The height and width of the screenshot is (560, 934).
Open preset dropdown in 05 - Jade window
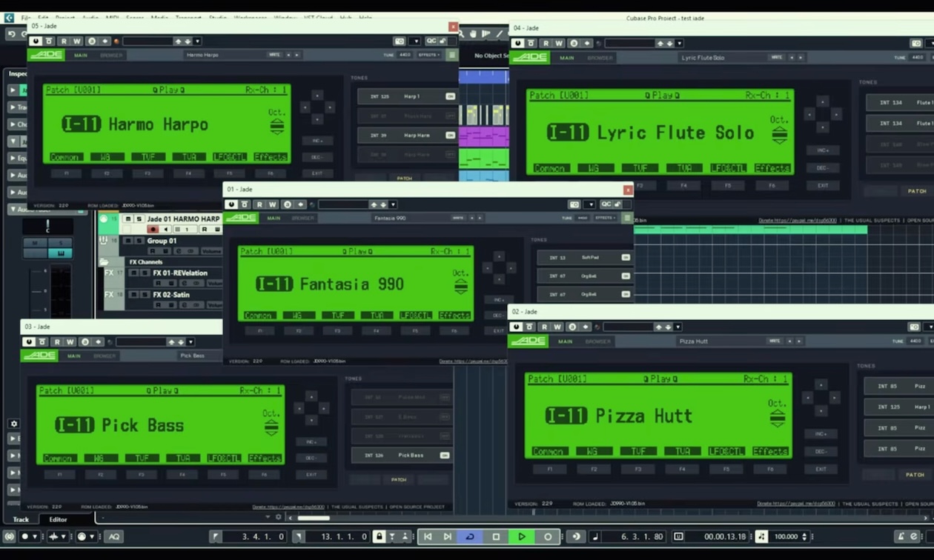196,41
